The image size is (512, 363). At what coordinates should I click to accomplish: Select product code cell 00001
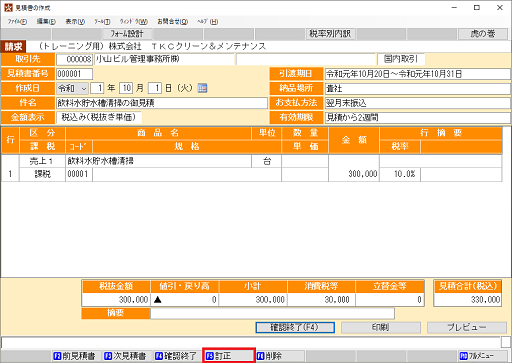point(79,174)
